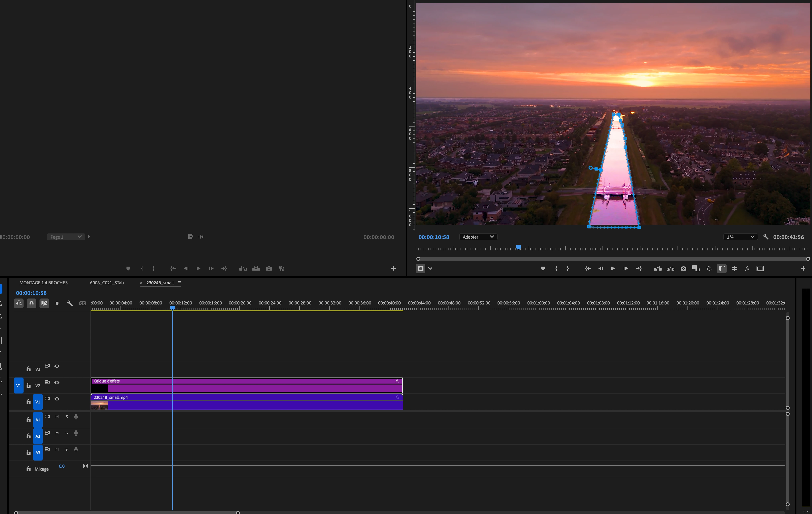Screen dimensions: 812x514
Task: Add marker in Program Monitor
Action: point(543,268)
